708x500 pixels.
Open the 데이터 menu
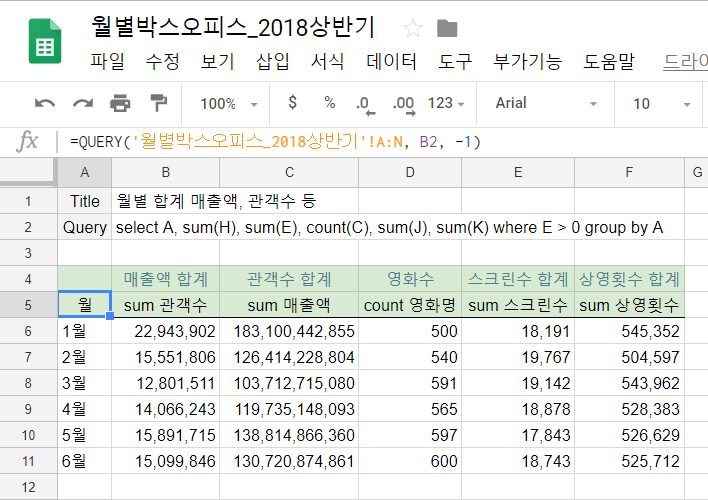click(x=392, y=61)
